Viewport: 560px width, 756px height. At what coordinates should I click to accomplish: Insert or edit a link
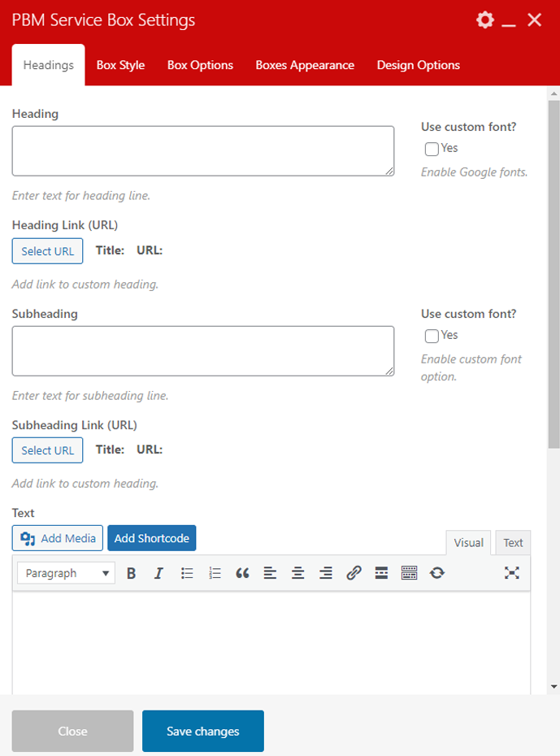[x=354, y=573]
